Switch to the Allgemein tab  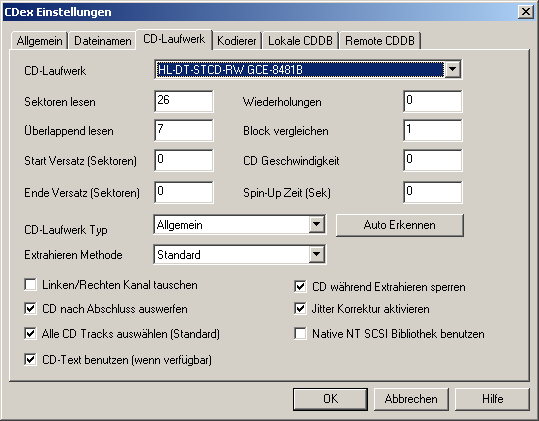point(39,41)
